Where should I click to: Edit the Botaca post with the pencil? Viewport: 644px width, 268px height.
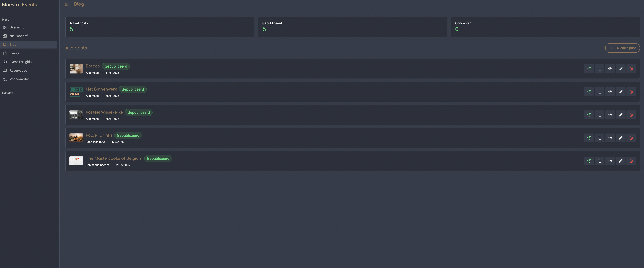620,69
